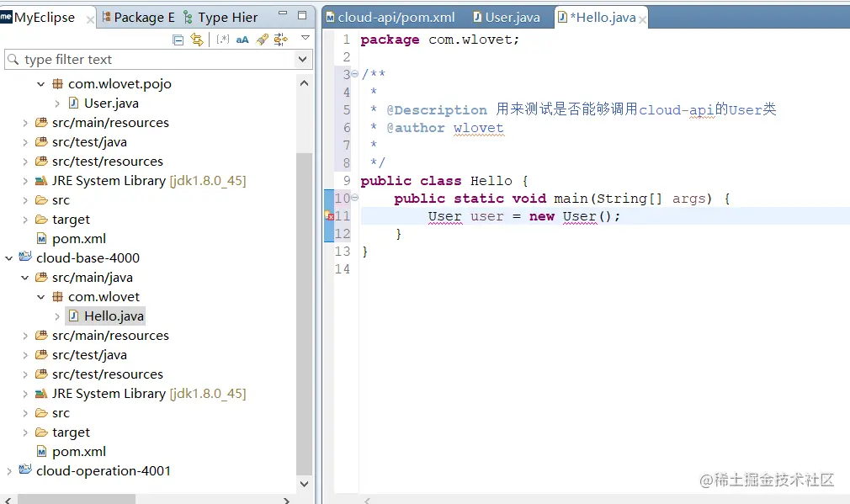Collapse the com.wlovet package node
This screenshot has height=504, width=850.
pos(40,297)
